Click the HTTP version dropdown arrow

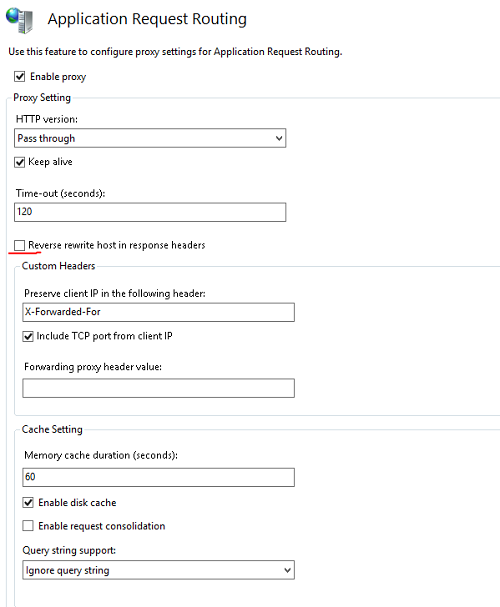pos(279,138)
